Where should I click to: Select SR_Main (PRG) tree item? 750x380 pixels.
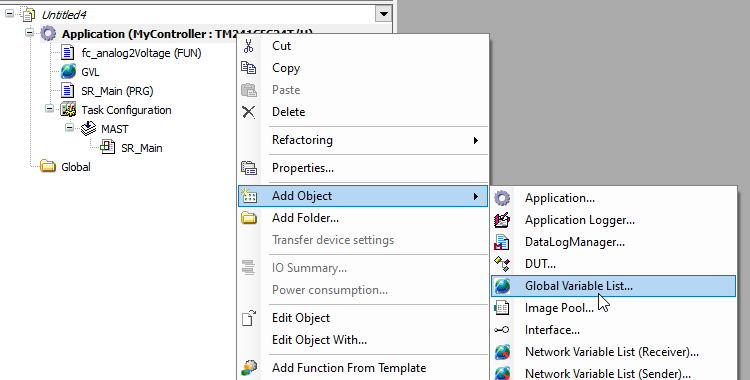tap(117, 91)
